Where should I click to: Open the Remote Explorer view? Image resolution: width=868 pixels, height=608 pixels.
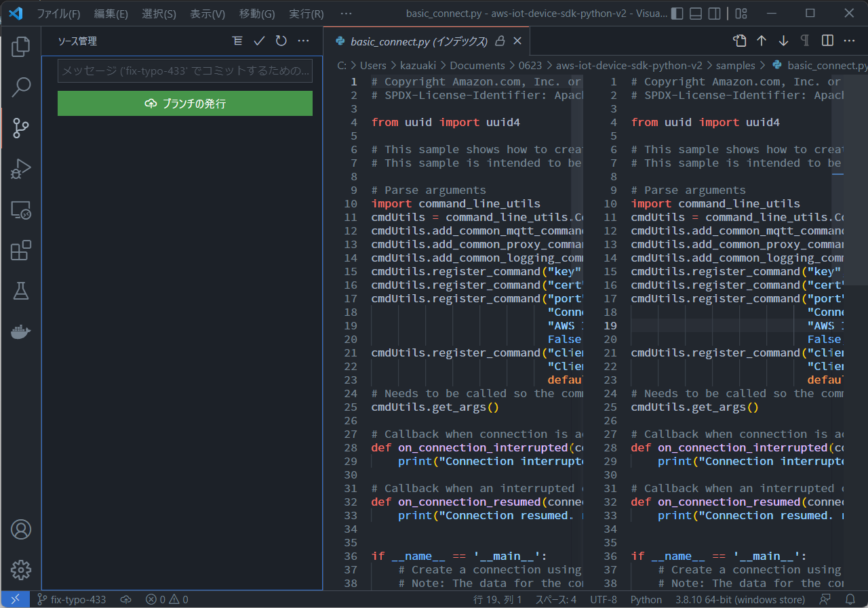[x=21, y=210]
